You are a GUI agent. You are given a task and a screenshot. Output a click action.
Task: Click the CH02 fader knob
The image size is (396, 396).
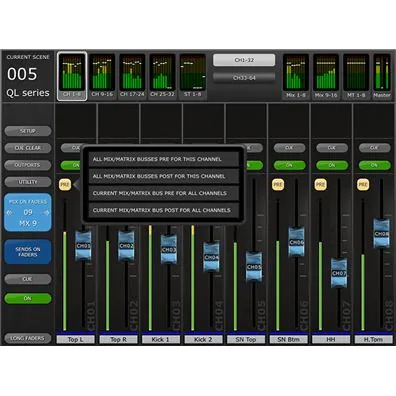pyautogui.click(x=126, y=246)
